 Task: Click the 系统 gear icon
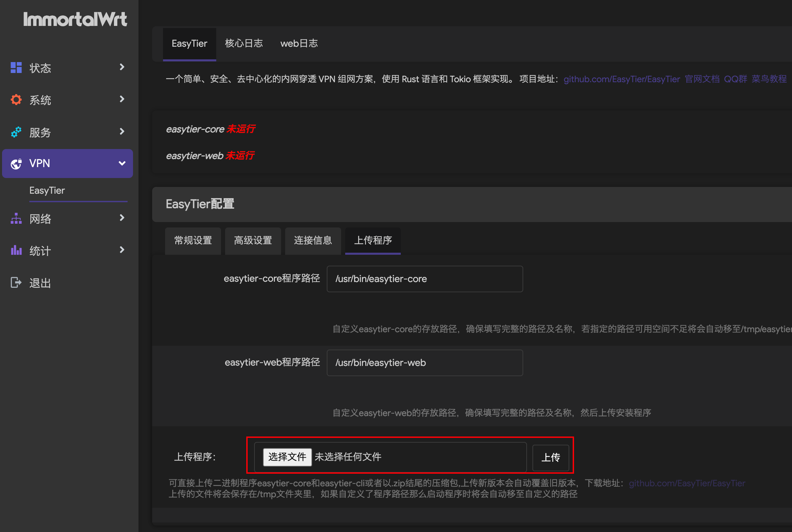coord(16,100)
